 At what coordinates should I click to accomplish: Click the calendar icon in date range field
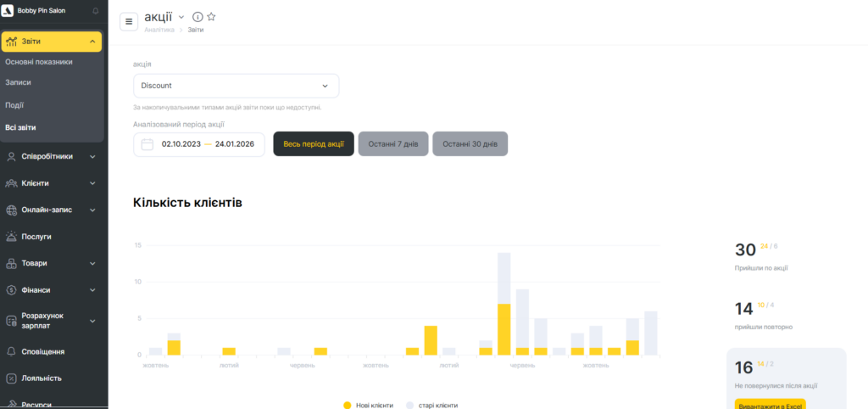click(147, 144)
